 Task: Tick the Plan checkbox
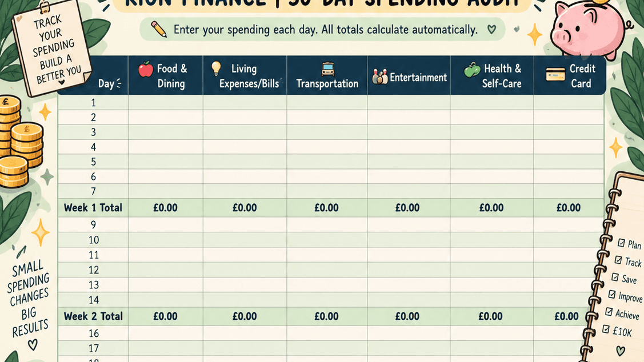[x=621, y=243]
